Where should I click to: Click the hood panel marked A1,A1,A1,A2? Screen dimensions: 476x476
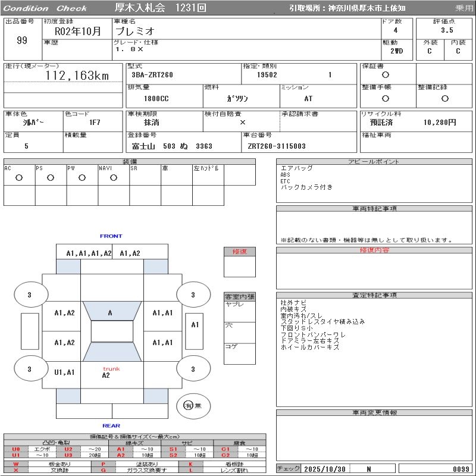[89, 253]
